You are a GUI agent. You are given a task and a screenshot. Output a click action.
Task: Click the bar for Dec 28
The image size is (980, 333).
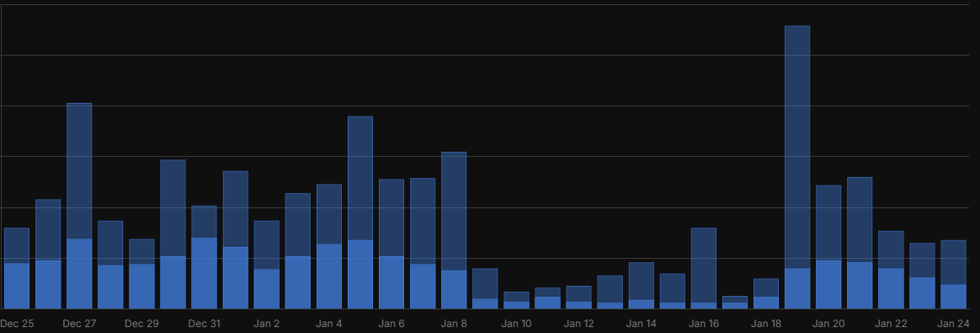coord(110,265)
